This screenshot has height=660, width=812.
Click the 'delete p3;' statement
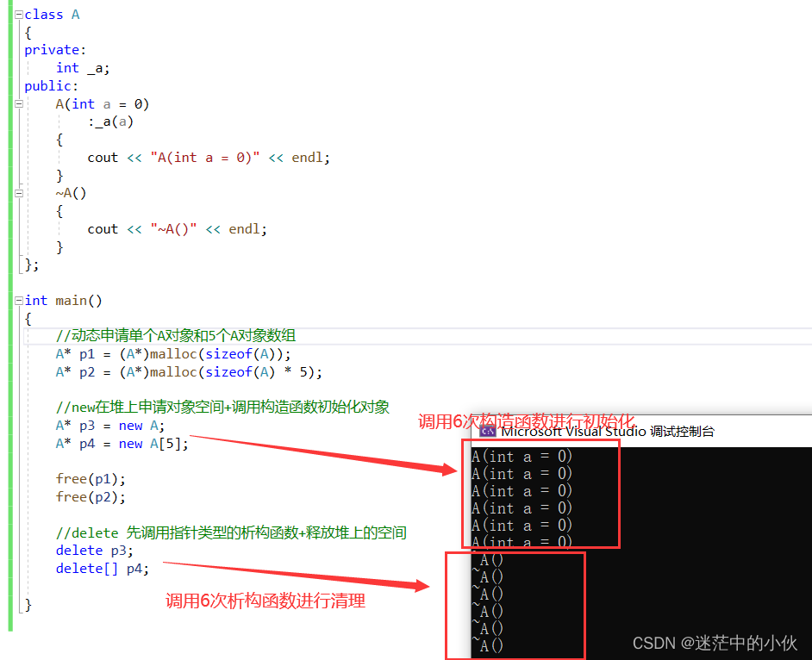tap(95, 551)
